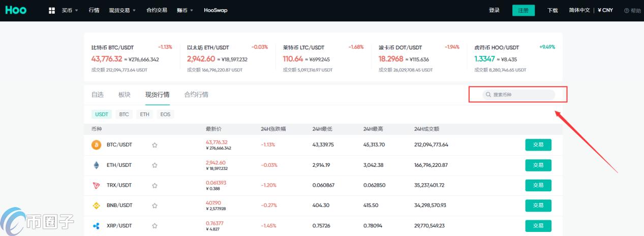Open the 行情 menu item
The width and height of the screenshot is (644, 236).
[x=94, y=10]
